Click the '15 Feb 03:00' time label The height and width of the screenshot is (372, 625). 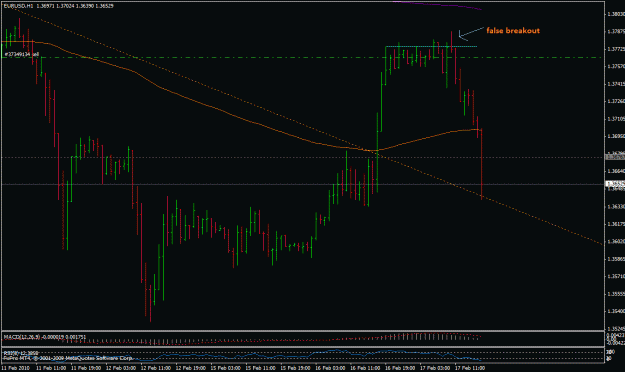[225, 368]
